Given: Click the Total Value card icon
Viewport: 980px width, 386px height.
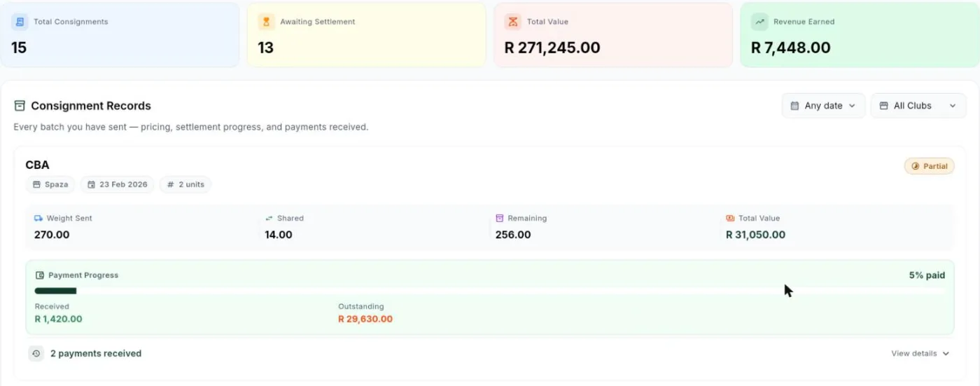Looking at the screenshot, I should coord(513,22).
